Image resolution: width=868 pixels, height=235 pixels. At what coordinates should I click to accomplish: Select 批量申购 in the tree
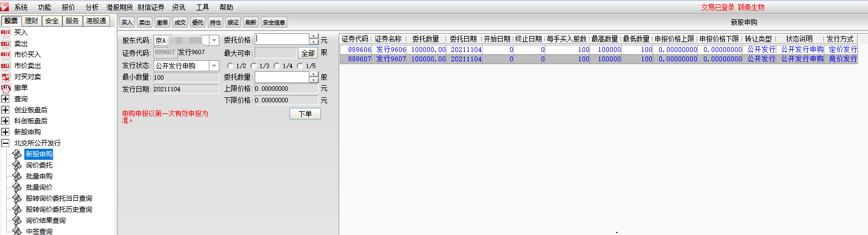pyautogui.click(x=39, y=176)
